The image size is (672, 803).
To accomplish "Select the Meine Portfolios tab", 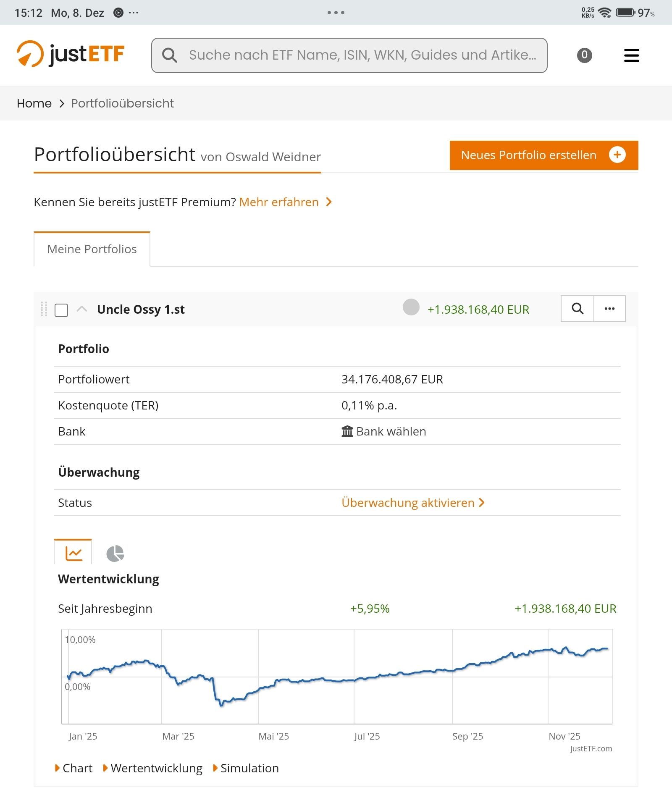I will coord(92,249).
